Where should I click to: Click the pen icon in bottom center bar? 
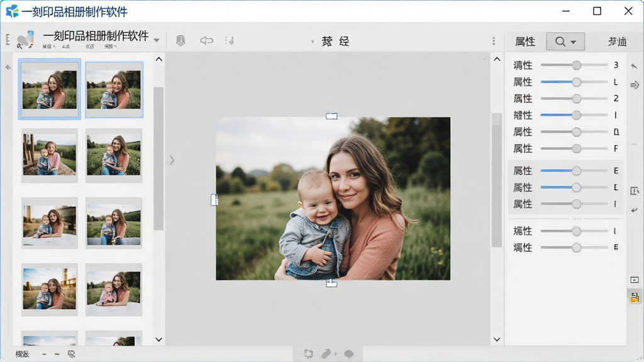[327, 354]
